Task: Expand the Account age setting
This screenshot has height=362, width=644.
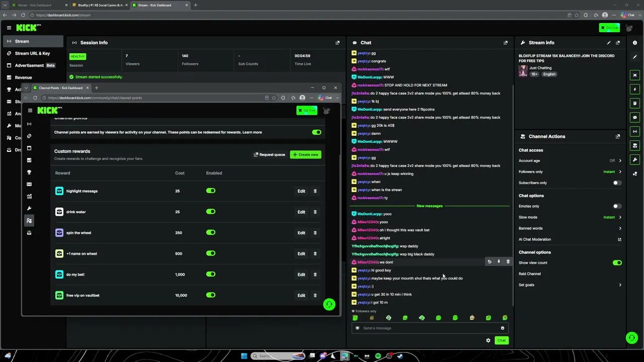Action: [620, 161]
